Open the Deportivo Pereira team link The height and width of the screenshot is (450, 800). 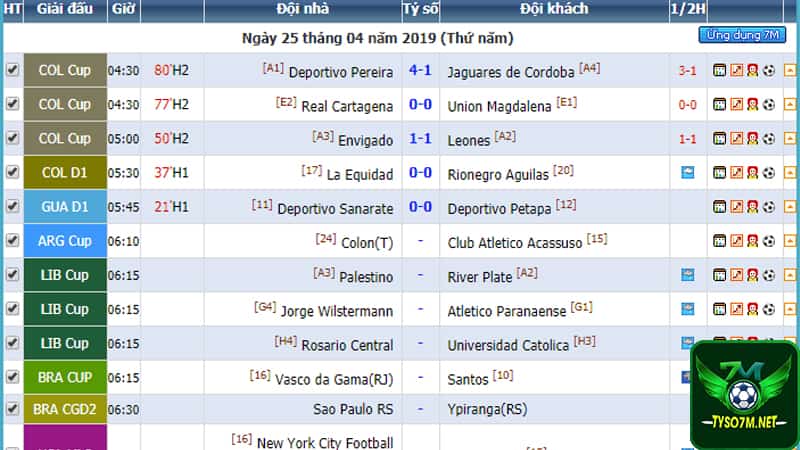(341, 72)
